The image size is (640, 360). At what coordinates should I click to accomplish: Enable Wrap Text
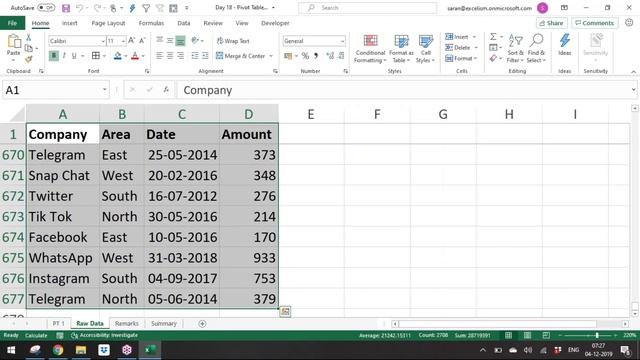click(233, 41)
